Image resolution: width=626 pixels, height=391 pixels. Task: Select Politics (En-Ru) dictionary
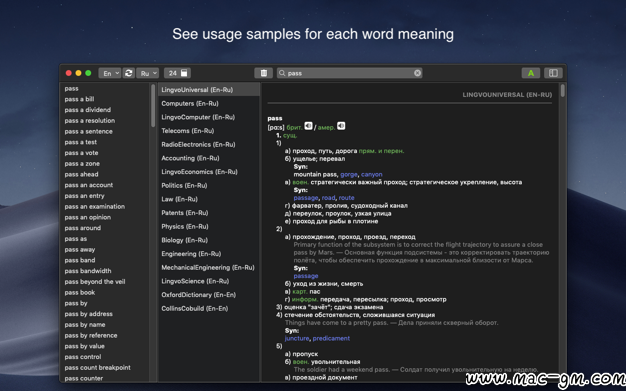pyautogui.click(x=209, y=185)
